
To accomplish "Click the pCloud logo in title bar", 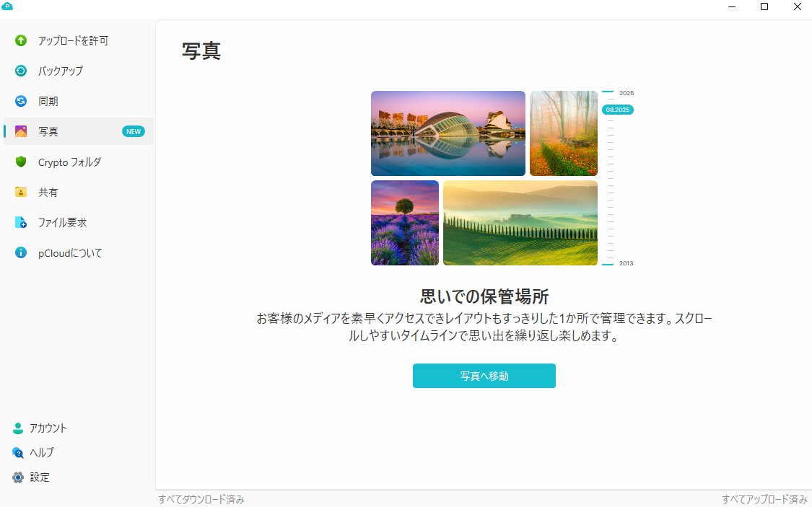I will (x=7, y=6).
